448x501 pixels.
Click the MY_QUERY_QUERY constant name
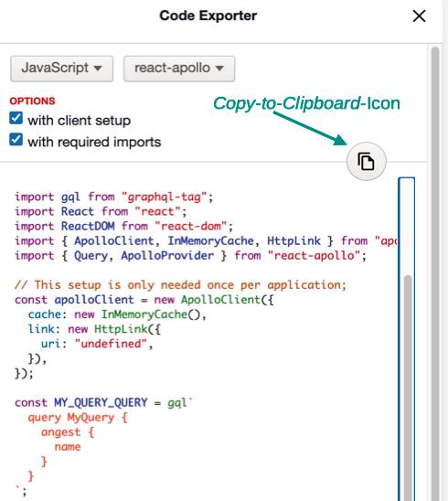pyautogui.click(x=101, y=402)
